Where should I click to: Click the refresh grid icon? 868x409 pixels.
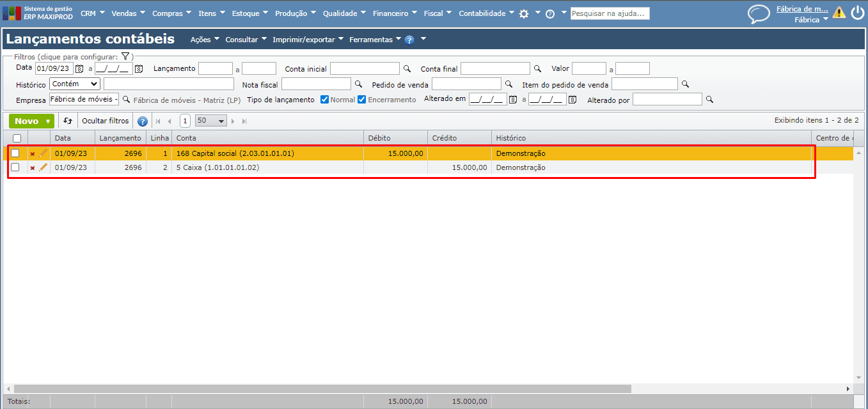pyautogui.click(x=68, y=121)
